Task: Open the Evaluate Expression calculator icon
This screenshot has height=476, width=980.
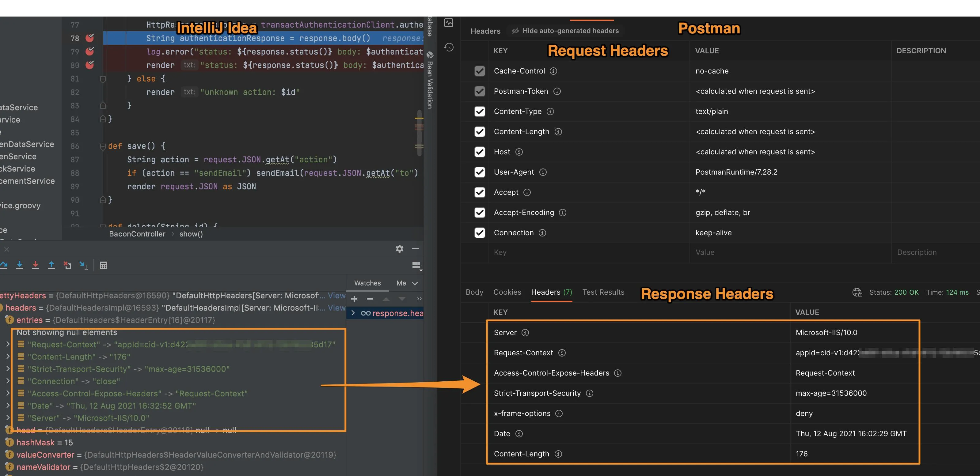Action: (104, 265)
